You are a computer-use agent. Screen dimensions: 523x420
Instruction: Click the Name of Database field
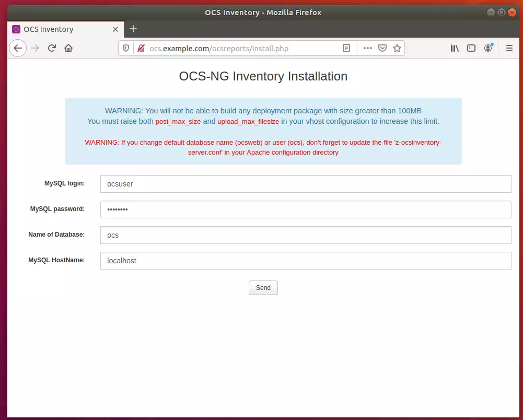tap(306, 235)
